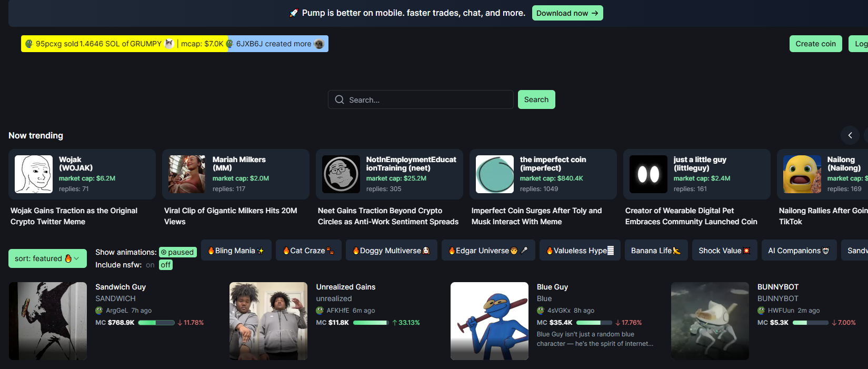Image resolution: width=868 pixels, height=369 pixels.
Task: Click the Unrealized Gains market cap progress bar
Action: point(371,323)
